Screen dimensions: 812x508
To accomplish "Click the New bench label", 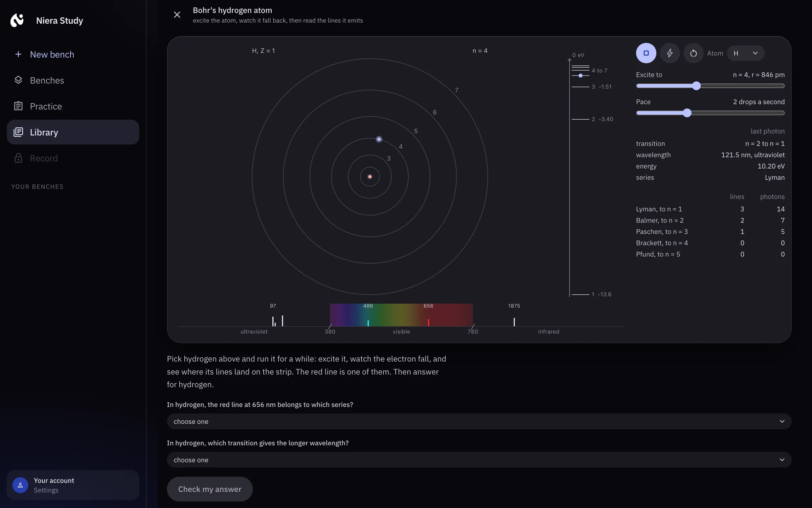I will point(52,54).
